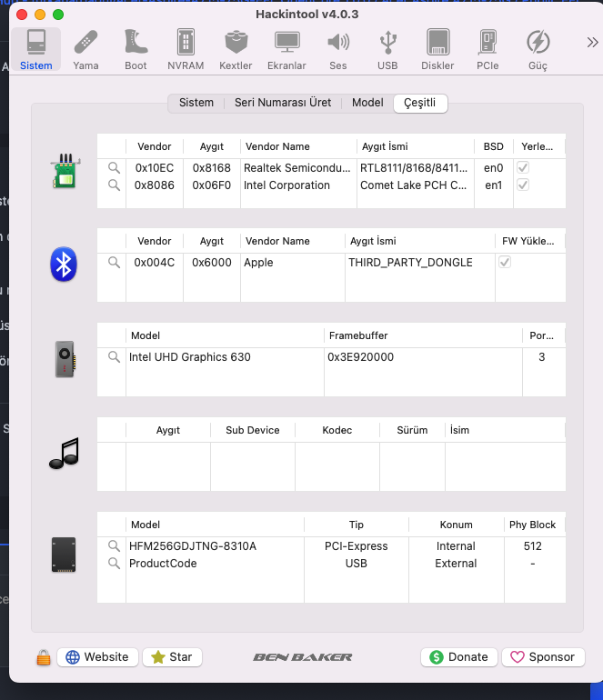Open the Kextler toolbar icon

pyautogui.click(x=236, y=49)
